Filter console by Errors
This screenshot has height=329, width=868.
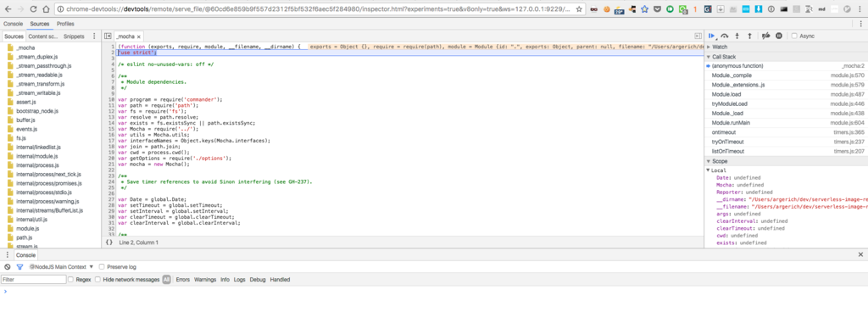183,280
